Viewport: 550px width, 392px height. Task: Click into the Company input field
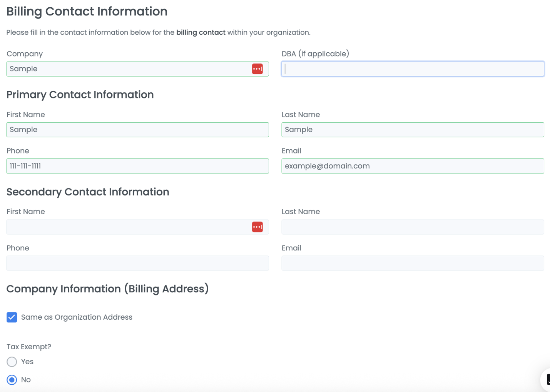(x=127, y=69)
